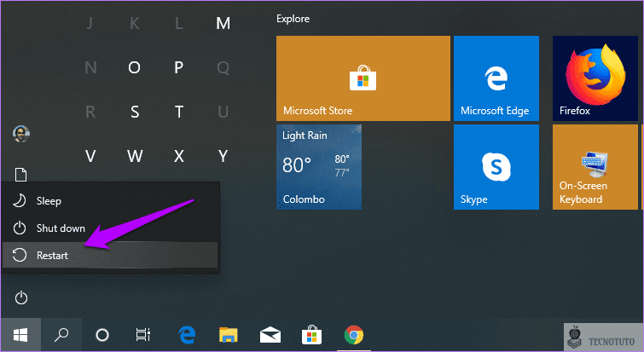Click the Windows Start button
The width and height of the screenshot is (644, 352).
pos(20,335)
